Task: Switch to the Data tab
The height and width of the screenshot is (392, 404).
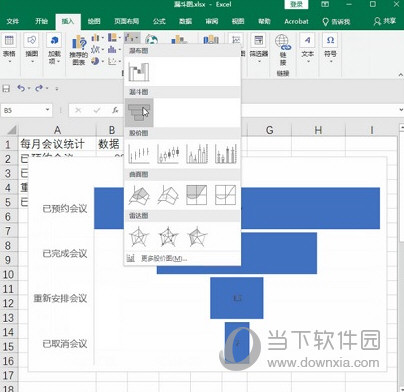Action: pos(185,21)
